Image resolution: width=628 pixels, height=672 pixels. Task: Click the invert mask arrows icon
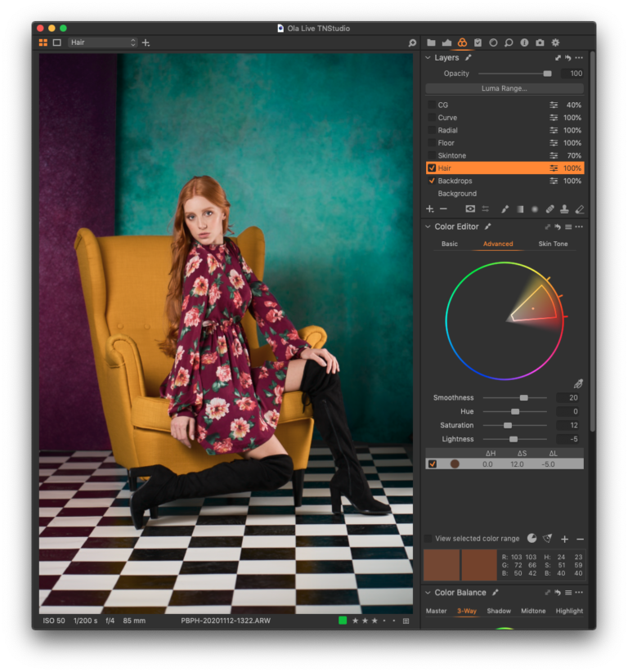[x=485, y=209]
